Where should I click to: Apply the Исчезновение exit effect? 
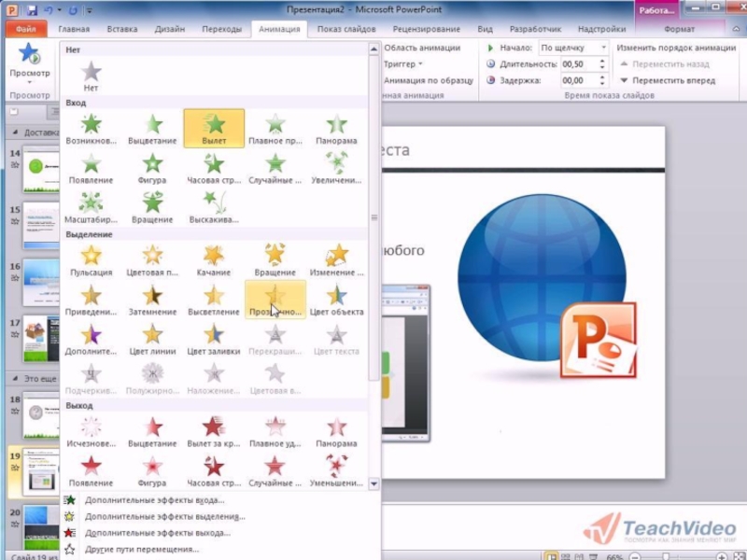tap(91, 431)
